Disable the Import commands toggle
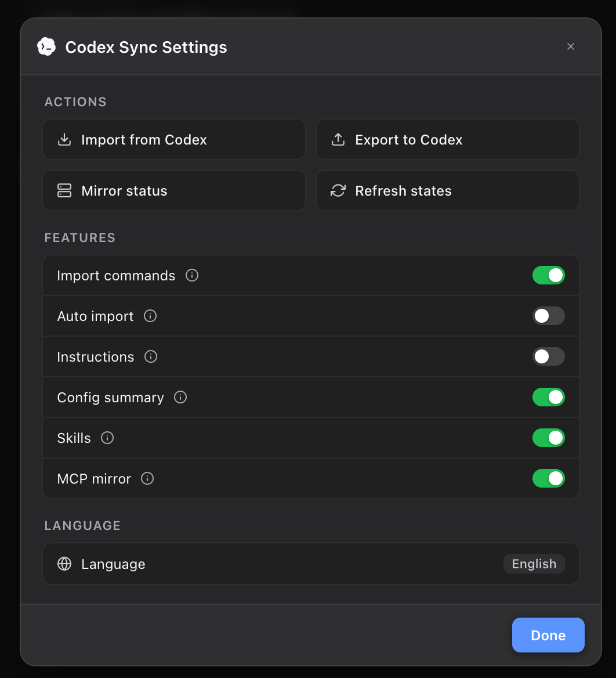This screenshot has height=678, width=616. coord(549,275)
